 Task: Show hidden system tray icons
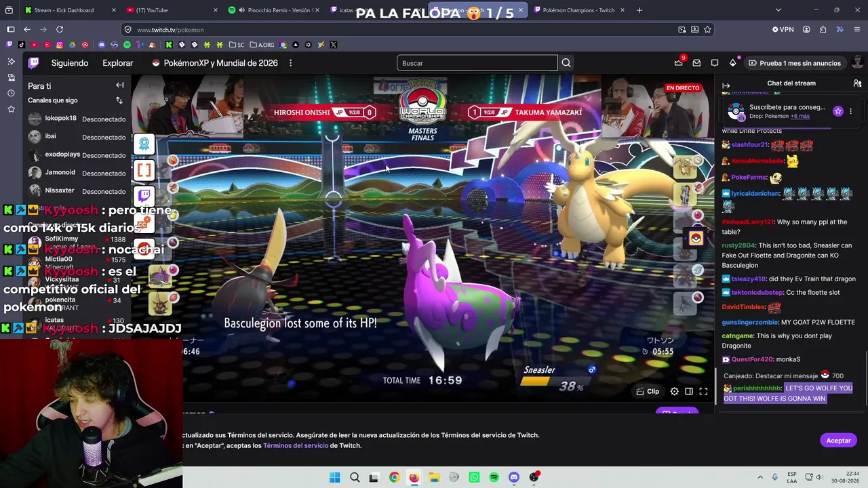point(760,477)
